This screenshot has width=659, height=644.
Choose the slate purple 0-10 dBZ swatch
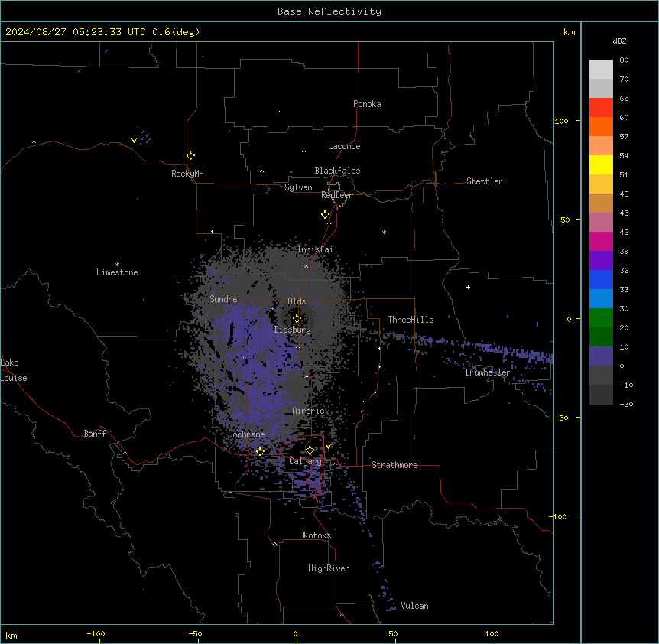pos(601,356)
